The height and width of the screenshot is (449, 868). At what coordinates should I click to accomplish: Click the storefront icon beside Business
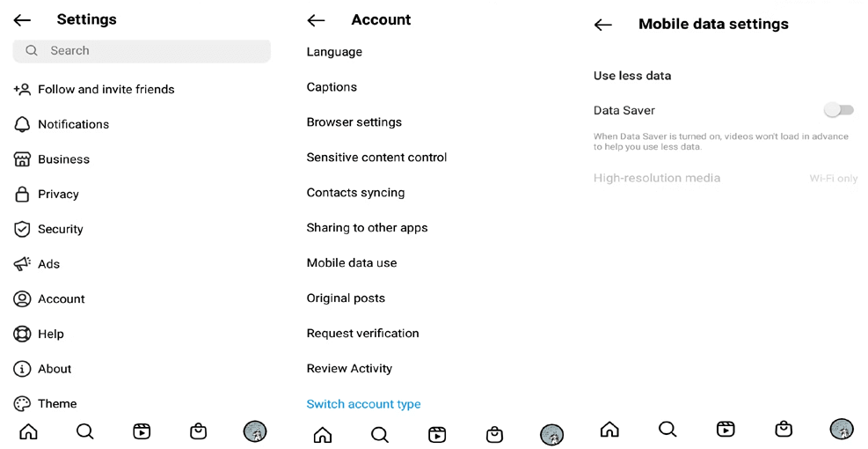coord(22,159)
